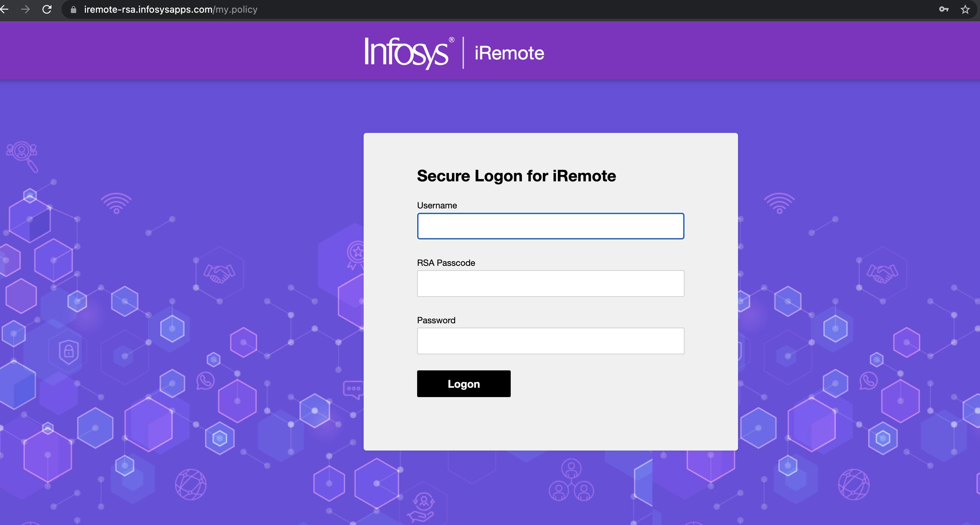Click into the RSA Passcode field
The image size is (980, 525).
[550, 284]
